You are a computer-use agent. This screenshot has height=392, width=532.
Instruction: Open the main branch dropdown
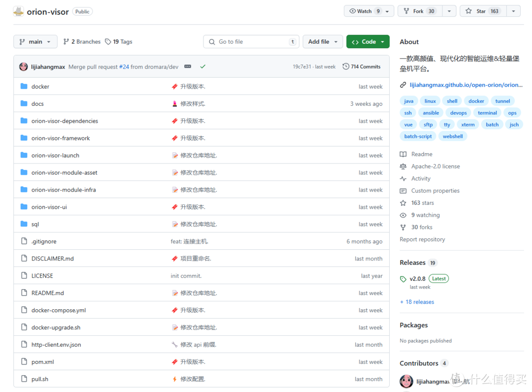tap(35, 42)
